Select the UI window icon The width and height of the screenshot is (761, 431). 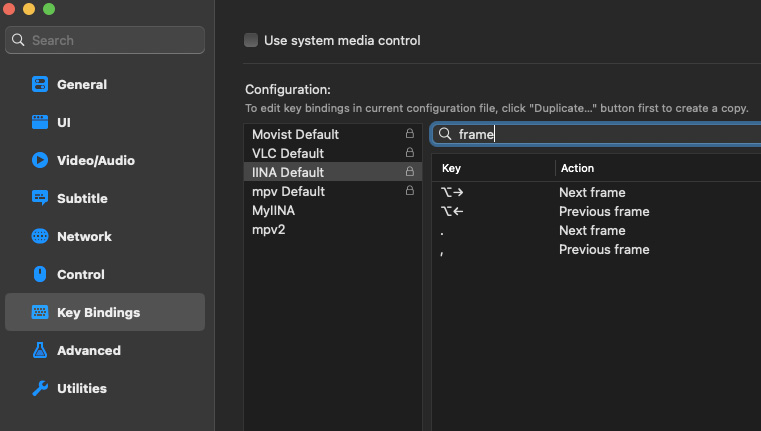pyautogui.click(x=40, y=123)
